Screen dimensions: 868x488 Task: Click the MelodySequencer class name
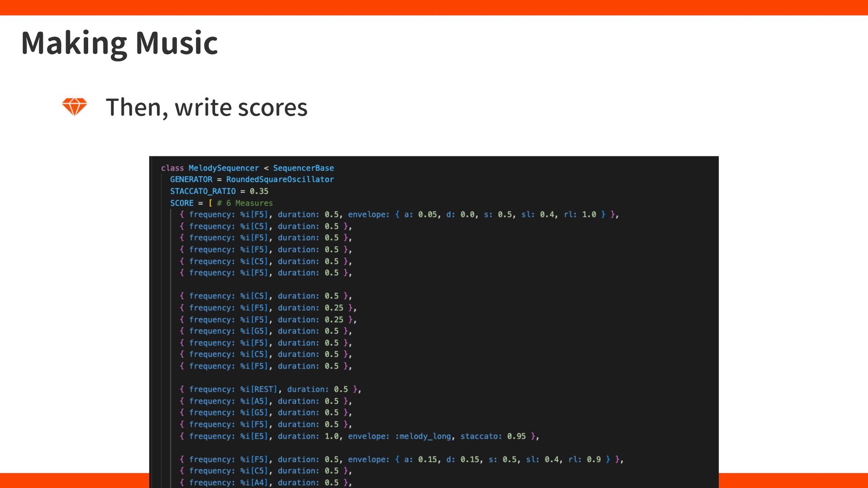pyautogui.click(x=223, y=168)
